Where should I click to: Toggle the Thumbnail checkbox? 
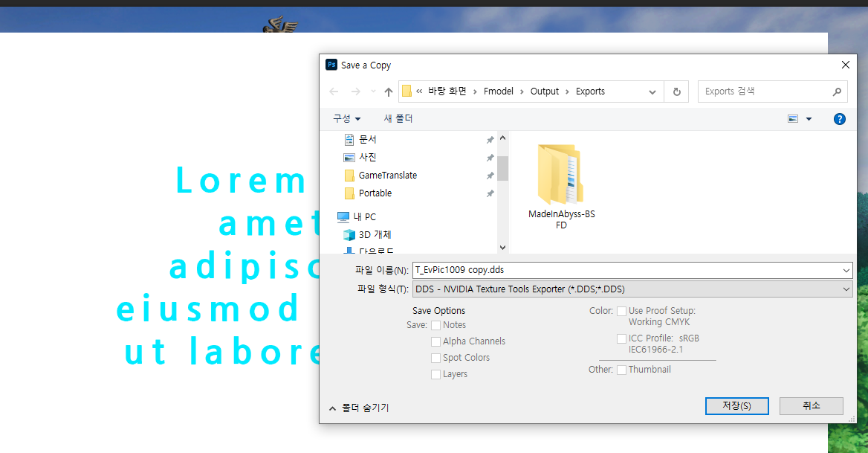[x=622, y=370]
